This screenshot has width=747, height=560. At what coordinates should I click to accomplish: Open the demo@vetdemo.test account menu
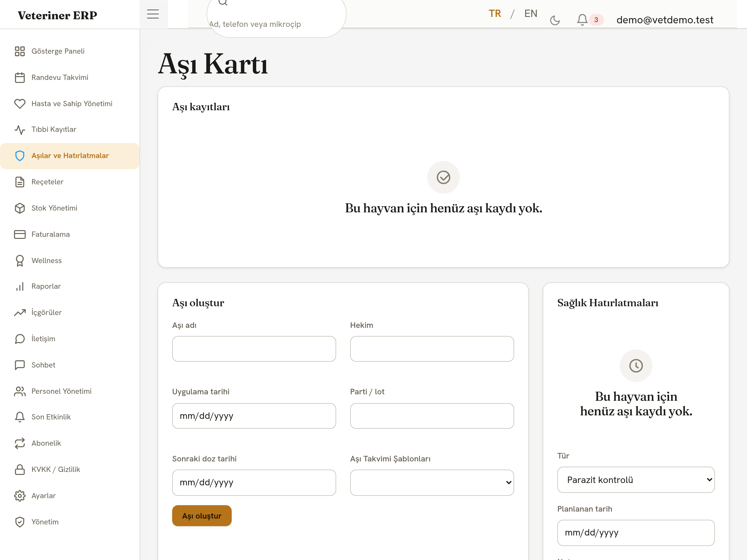pos(665,20)
